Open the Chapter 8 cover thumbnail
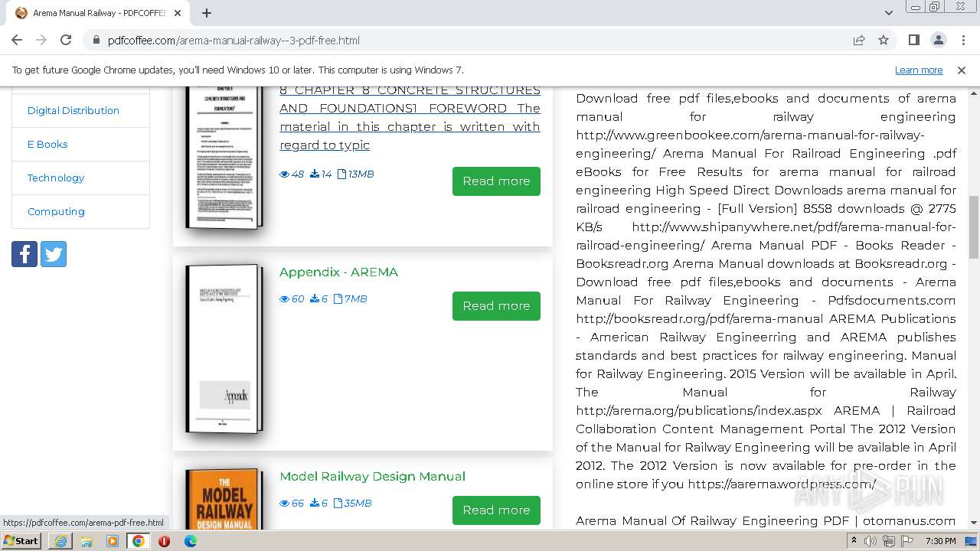The width and height of the screenshot is (980, 551). (x=224, y=157)
